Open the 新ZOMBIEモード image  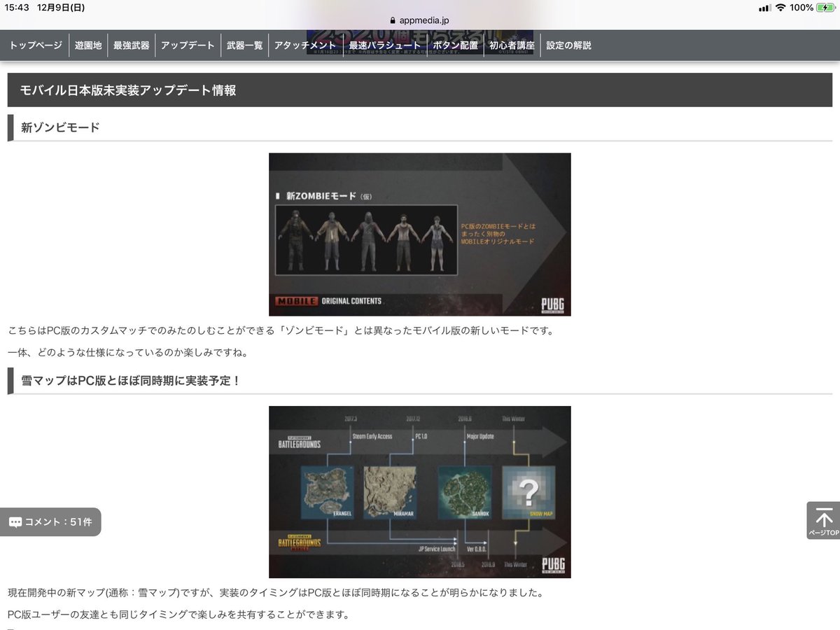(420, 234)
